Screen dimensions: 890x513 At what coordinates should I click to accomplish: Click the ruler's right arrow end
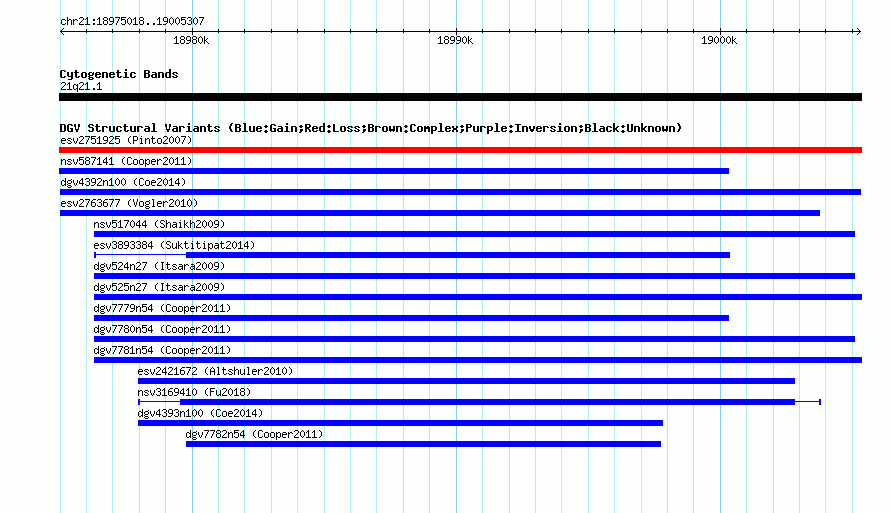[859, 31]
